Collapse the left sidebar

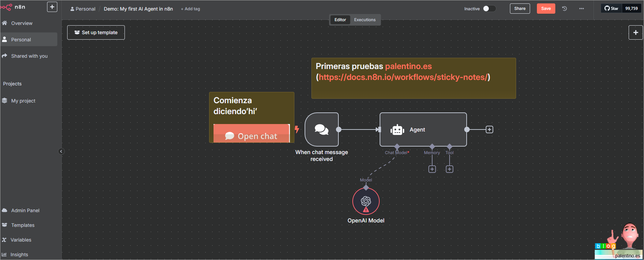(x=61, y=151)
